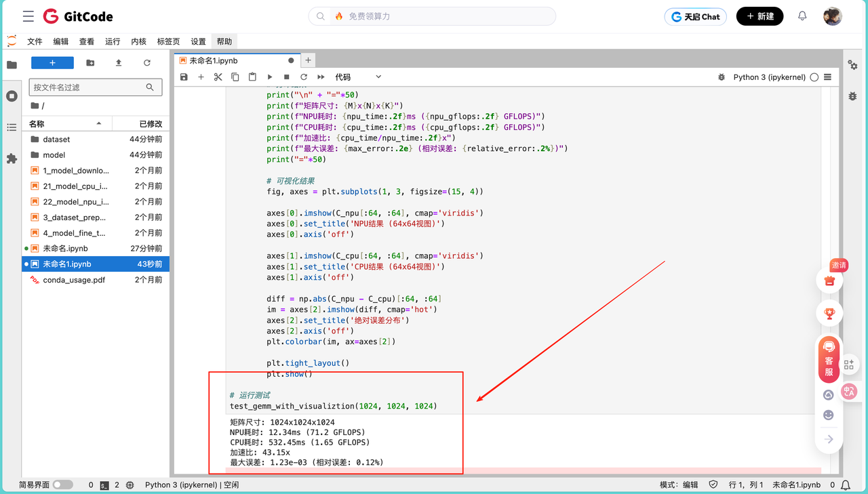The image size is (868, 494).
Task: Upload files using the upload icon
Action: pos(119,63)
